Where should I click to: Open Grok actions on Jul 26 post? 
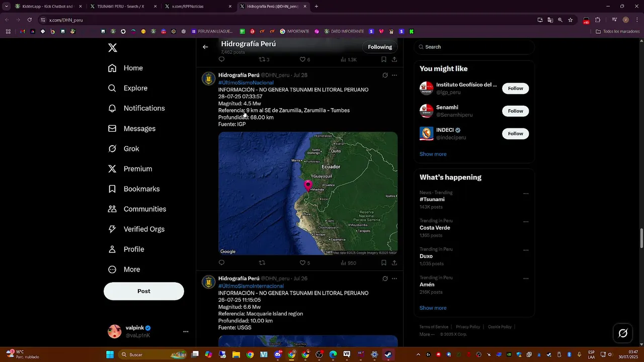click(x=385, y=279)
